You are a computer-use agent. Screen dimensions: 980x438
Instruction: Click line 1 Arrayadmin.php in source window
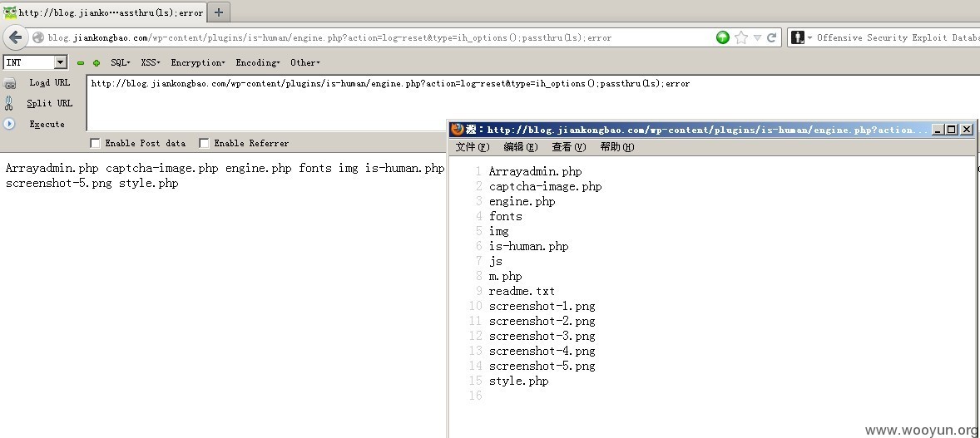[535, 171]
